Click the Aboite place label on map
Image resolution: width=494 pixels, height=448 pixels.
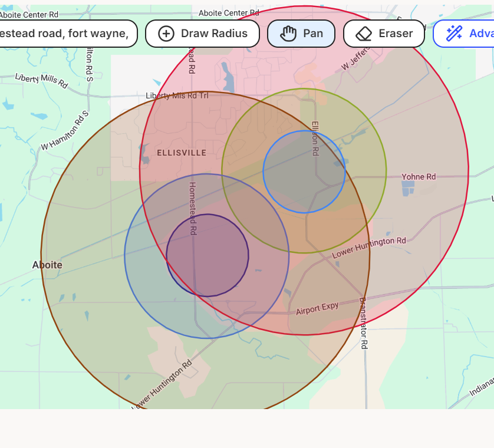[x=47, y=265]
